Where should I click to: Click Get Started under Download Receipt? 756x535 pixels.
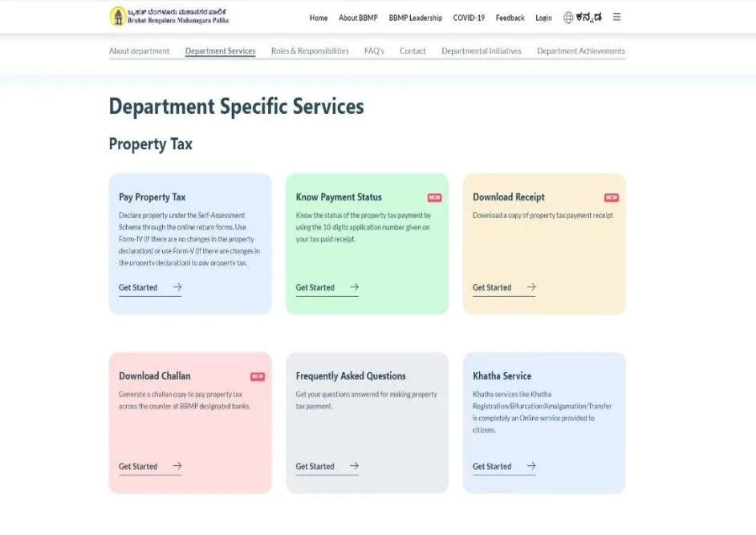tap(492, 288)
